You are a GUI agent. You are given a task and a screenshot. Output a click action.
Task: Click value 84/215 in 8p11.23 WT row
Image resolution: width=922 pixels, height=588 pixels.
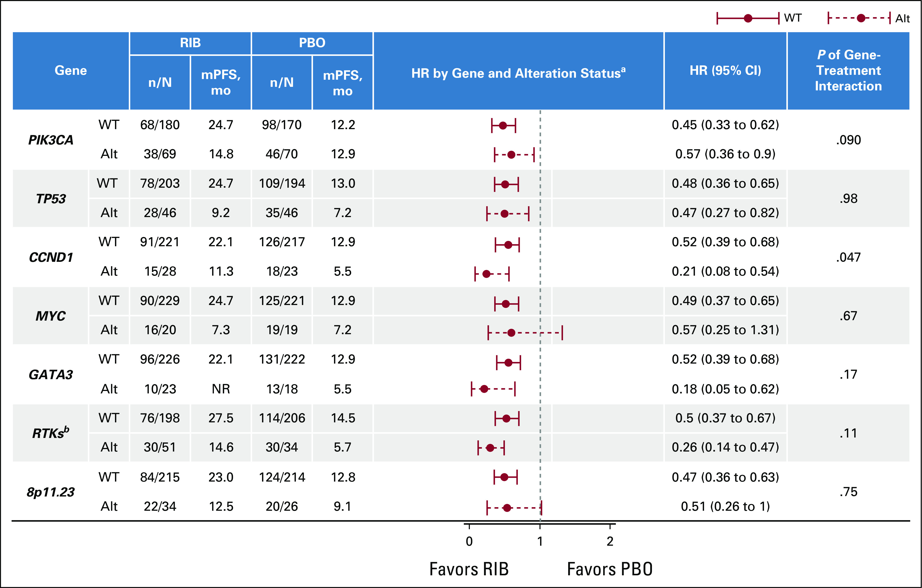(x=160, y=477)
